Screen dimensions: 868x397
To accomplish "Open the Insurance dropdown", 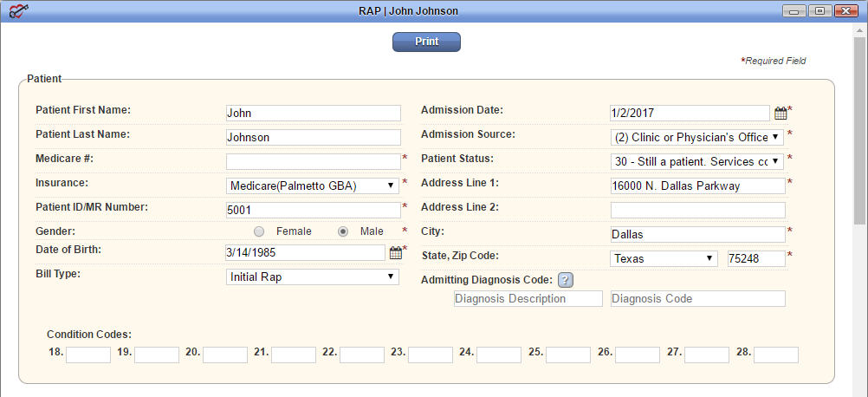I will coord(312,186).
